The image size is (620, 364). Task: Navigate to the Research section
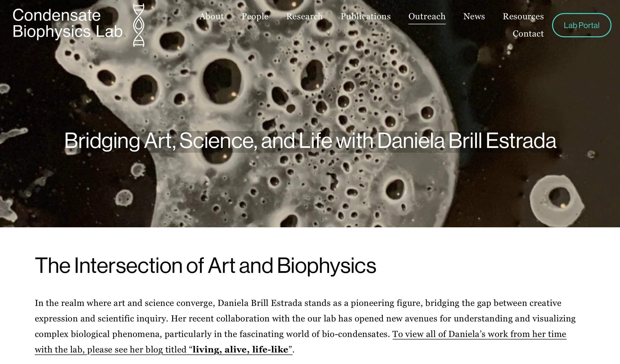pos(304,17)
